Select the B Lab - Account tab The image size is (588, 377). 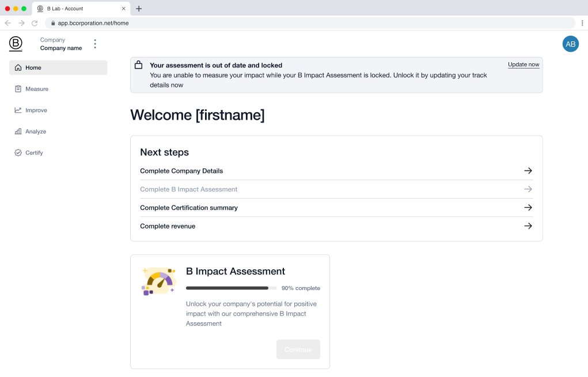coord(81,9)
